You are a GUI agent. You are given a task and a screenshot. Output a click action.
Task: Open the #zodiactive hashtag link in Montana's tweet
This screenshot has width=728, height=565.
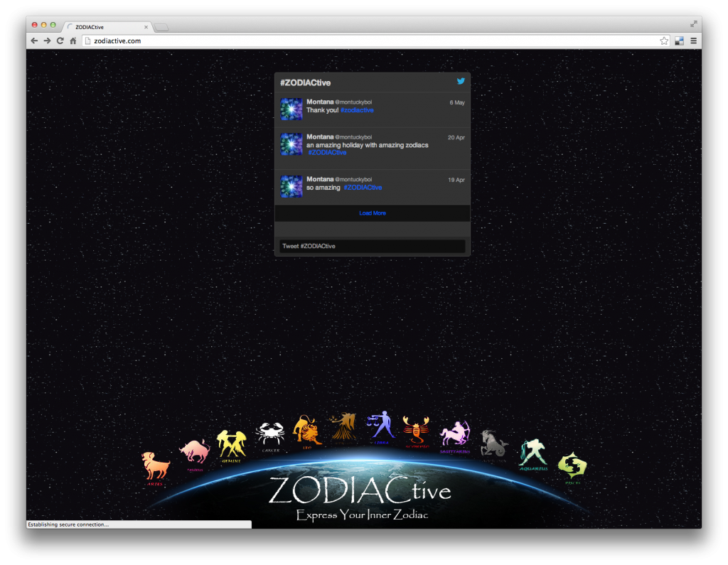[357, 110]
